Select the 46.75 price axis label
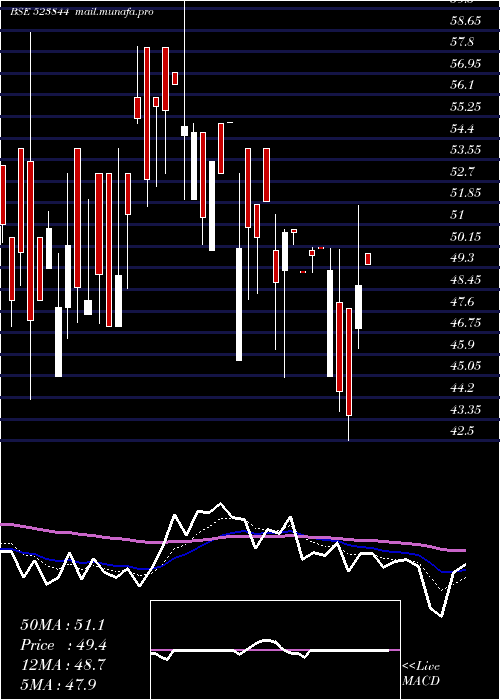Screen dimensions: 500x700 [x=464, y=323]
